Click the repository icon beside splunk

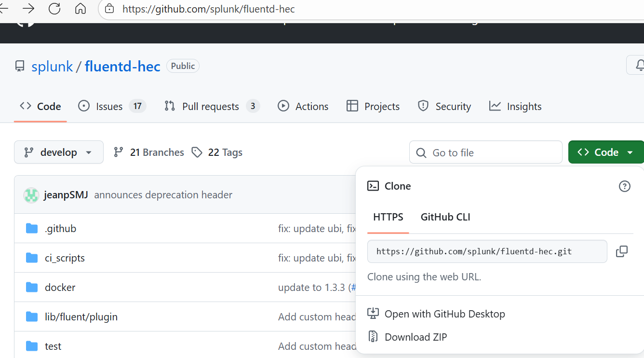coord(20,67)
